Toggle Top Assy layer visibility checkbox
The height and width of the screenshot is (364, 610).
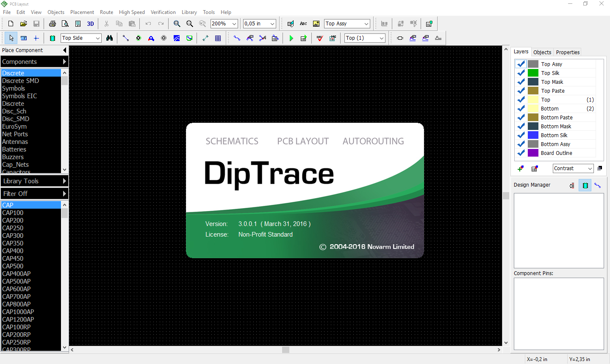pyautogui.click(x=521, y=64)
